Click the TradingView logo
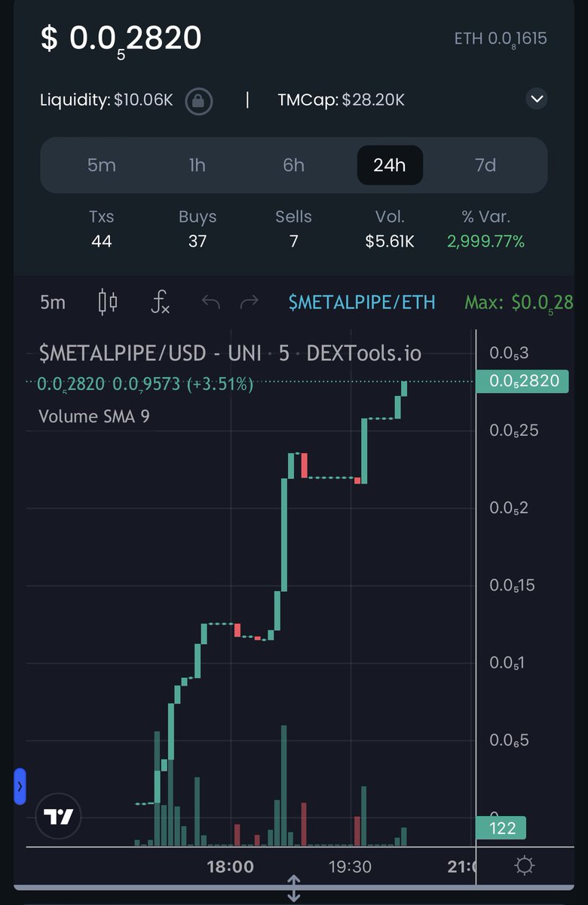Image resolution: width=588 pixels, height=905 pixels. (58, 817)
